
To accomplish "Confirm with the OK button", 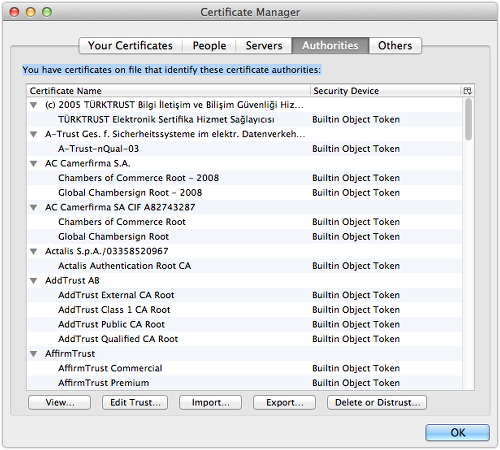I will pyautogui.click(x=458, y=433).
